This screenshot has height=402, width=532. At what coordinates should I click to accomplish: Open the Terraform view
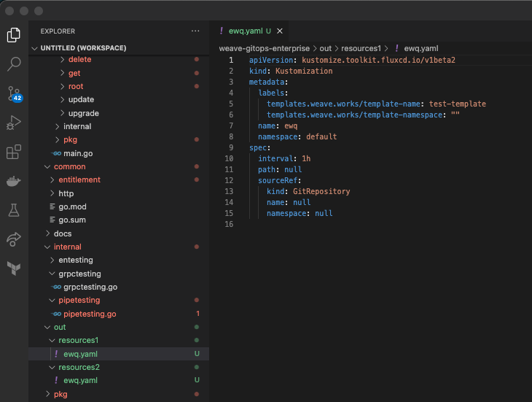[14, 268]
